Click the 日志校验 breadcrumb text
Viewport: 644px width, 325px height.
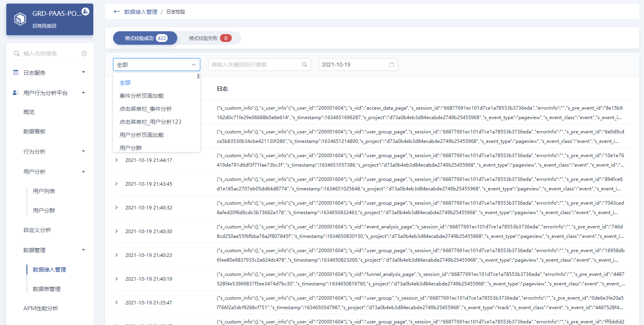[176, 12]
